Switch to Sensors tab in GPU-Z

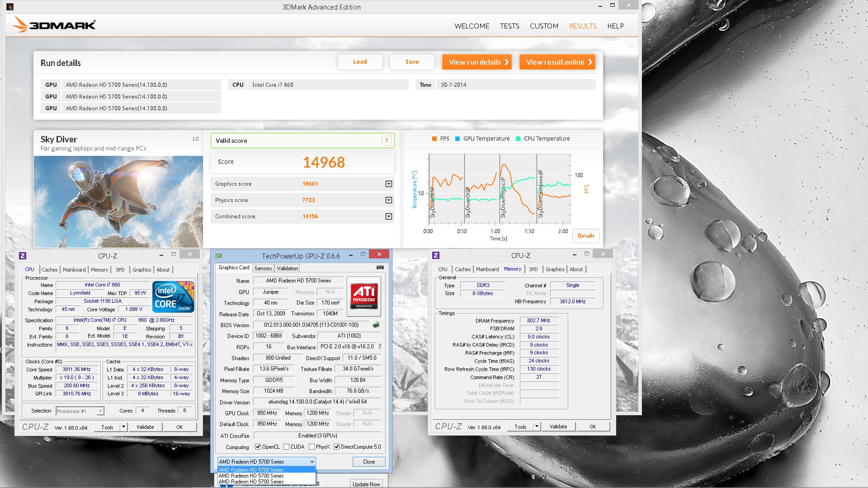pyautogui.click(x=263, y=268)
